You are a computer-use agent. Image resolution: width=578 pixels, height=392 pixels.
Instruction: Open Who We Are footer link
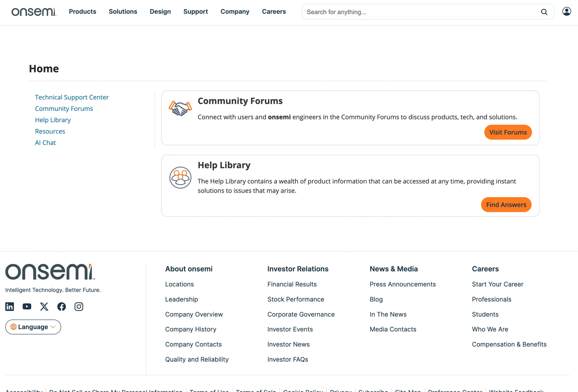(x=490, y=329)
